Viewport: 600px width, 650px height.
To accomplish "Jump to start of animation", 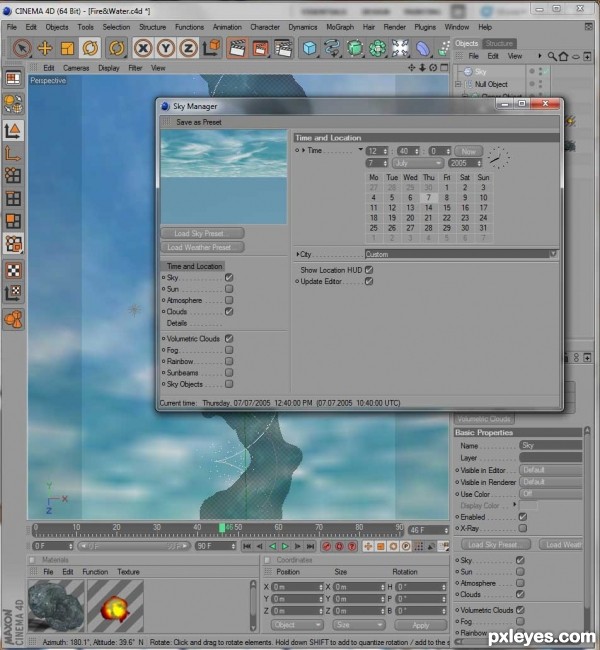I will pos(247,546).
